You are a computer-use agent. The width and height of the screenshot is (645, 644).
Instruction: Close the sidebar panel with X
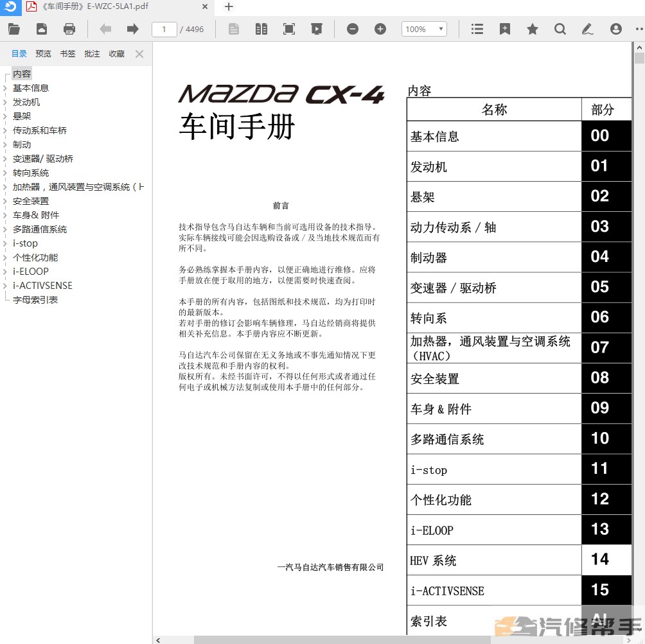click(139, 54)
